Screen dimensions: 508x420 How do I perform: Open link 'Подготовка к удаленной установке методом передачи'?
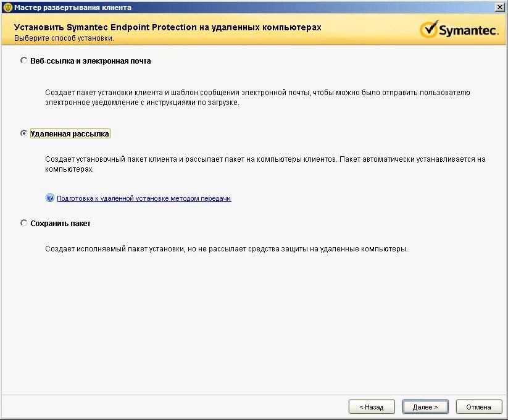(x=144, y=198)
